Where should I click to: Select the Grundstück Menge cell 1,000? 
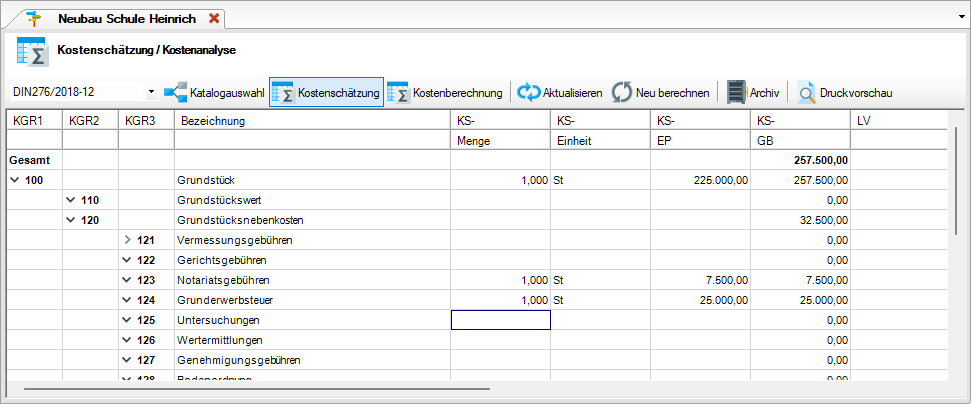tap(500, 180)
